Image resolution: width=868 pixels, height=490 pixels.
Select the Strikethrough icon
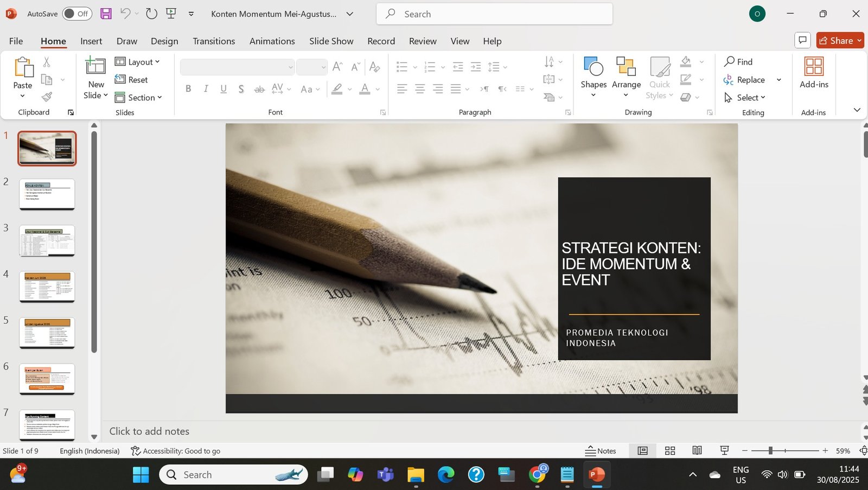(259, 88)
